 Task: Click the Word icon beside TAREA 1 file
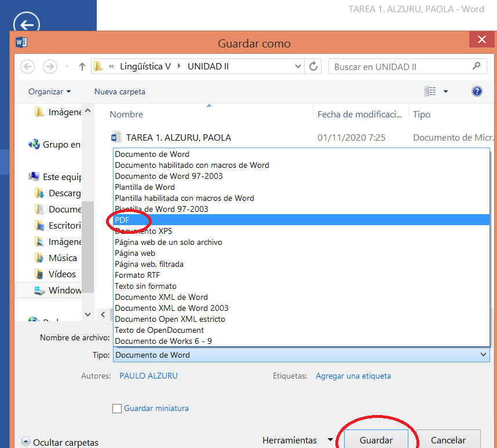point(116,137)
